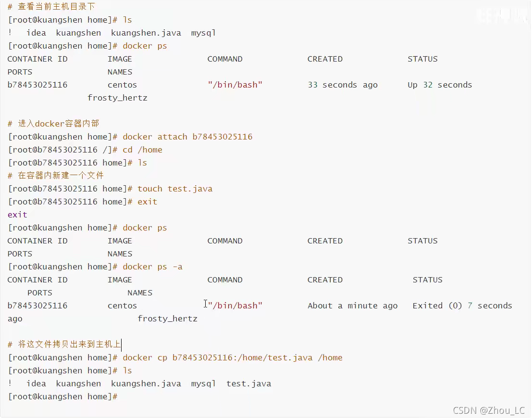This screenshot has width=532, height=420.
Task: Click 'kuangshen.java' in the first ls output
Action: coord(146,33)
